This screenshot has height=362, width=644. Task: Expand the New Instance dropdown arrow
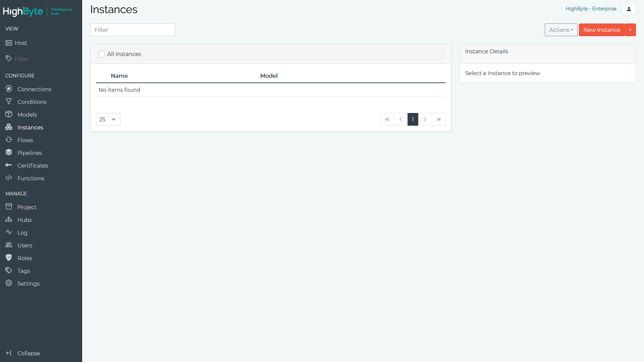point(630,29)
